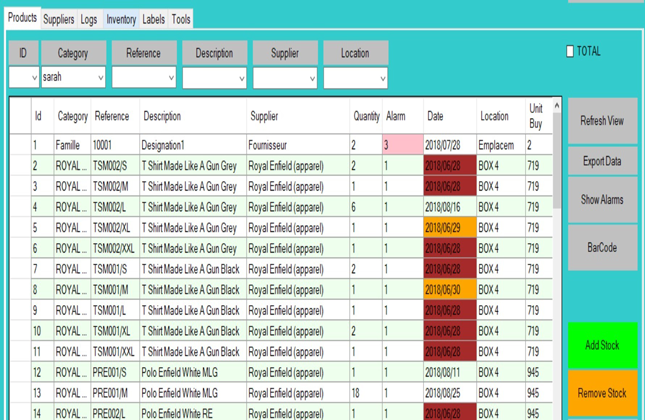Go to the Labels tab
This screenshot has width=645, height=420.
pyautogui.click(x=153, y=19)
